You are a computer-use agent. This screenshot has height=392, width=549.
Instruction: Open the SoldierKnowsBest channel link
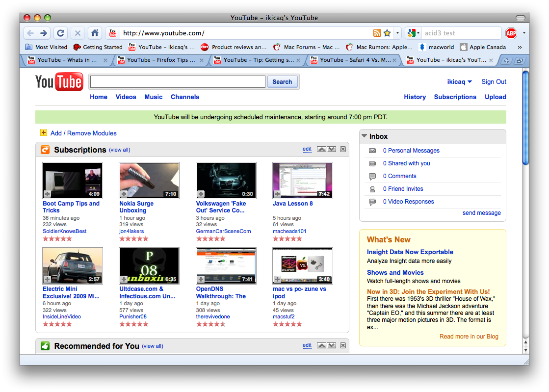pos(64,232)
